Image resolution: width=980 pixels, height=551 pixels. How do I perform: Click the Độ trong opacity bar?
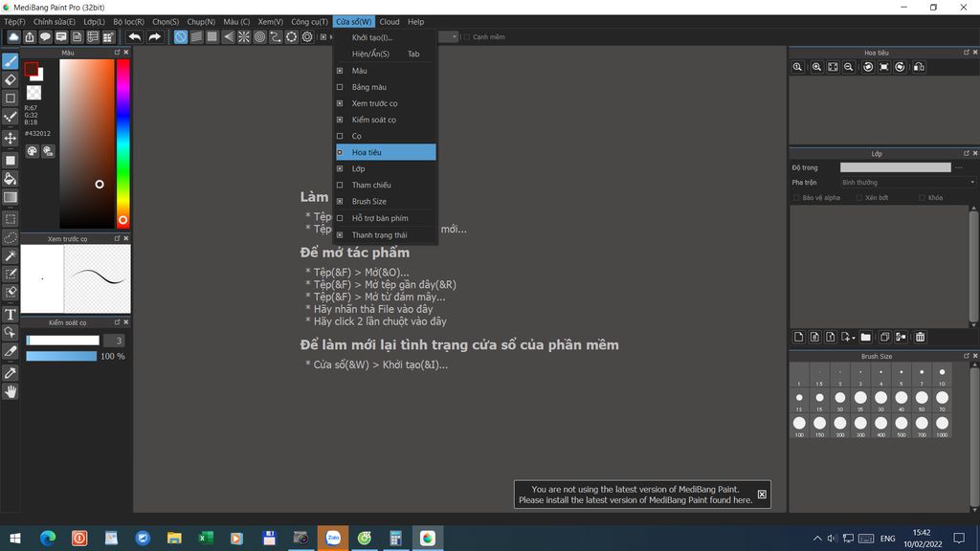[895, 167]
